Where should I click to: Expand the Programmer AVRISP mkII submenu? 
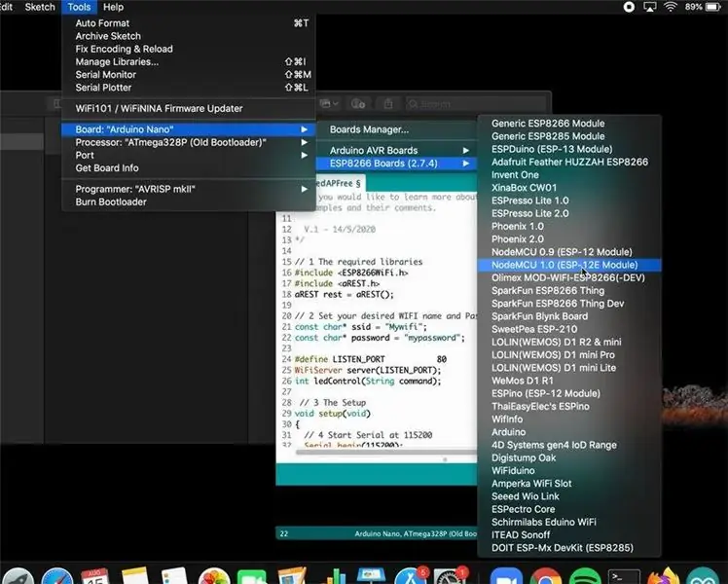tap(189, 189)
